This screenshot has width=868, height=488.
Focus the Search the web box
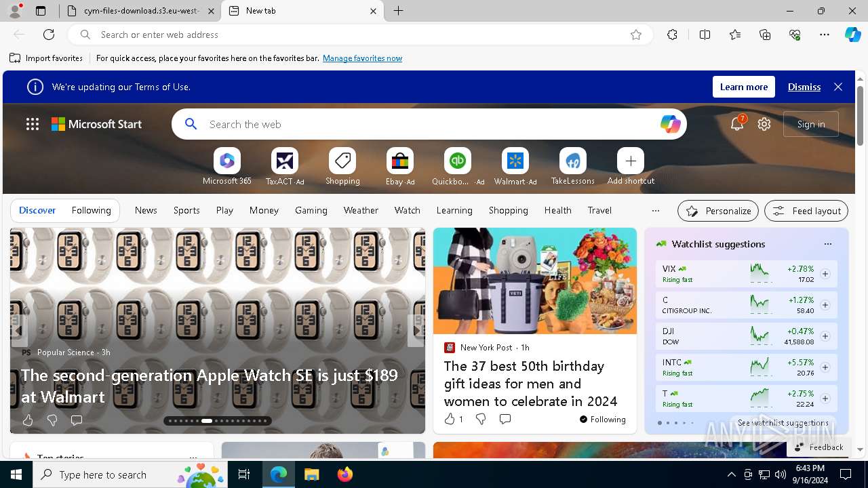click(x=429, y=124)
